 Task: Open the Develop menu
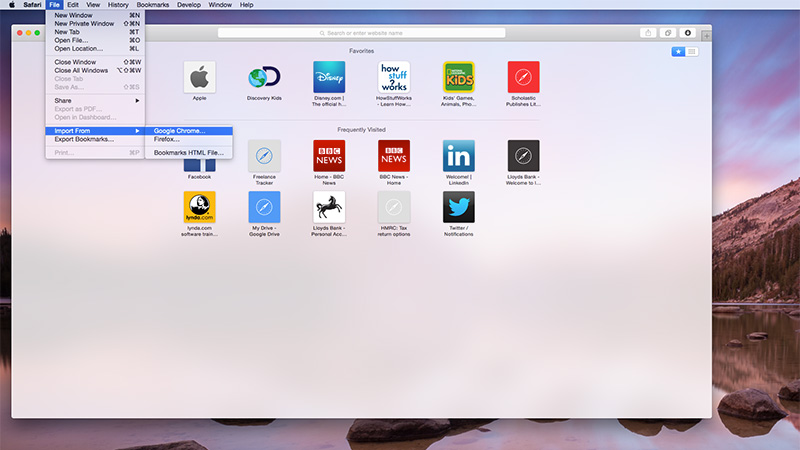[189, 5]
